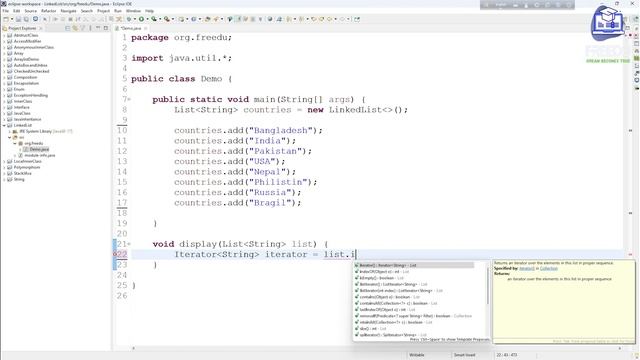Select the Encapsulation project

point(26,83)
